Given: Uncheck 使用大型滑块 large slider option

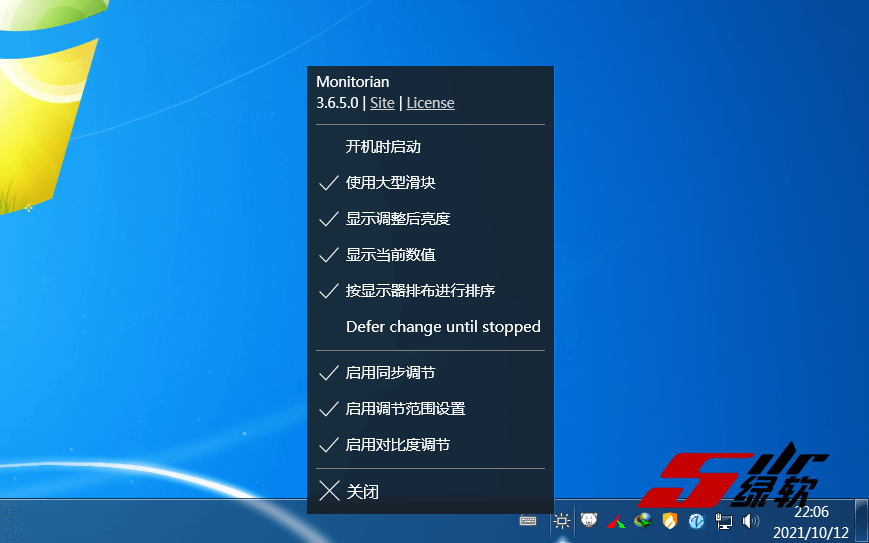Looking at the screenshot, I should click(390, 183).
